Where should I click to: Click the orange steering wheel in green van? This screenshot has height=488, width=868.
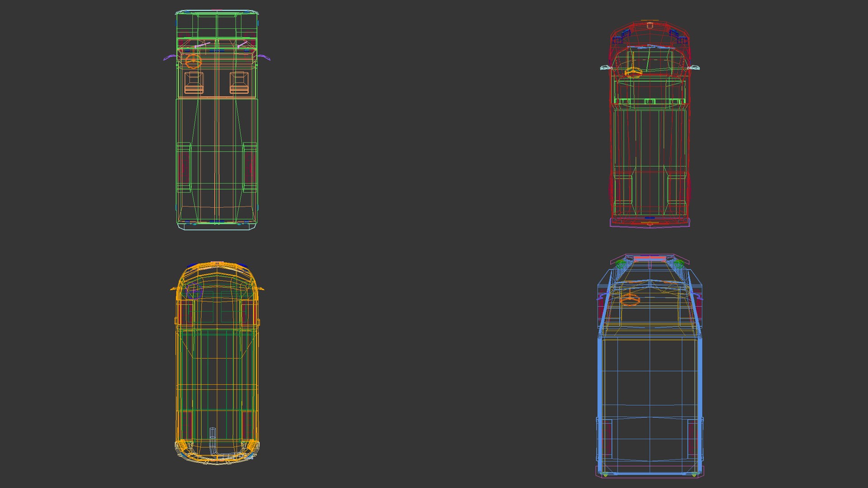point(193,61)
